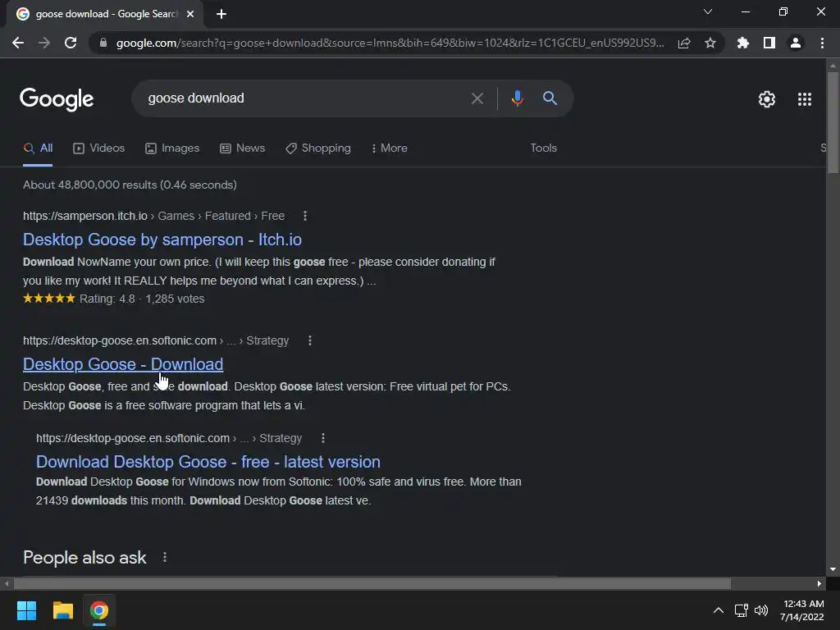
Task: Switch to the Videos tab
Action: [x=98, y=148]
